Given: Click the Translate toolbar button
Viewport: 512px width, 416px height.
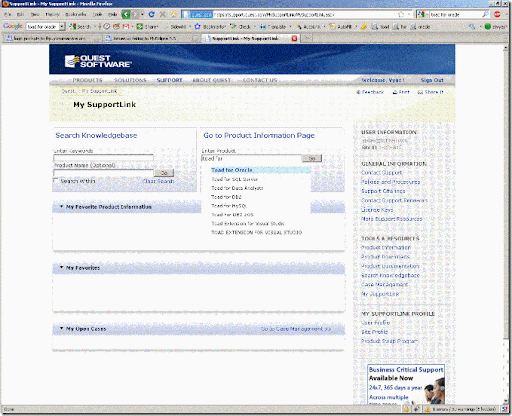Looking at the screenshot, I should click(x=273, y=26).
